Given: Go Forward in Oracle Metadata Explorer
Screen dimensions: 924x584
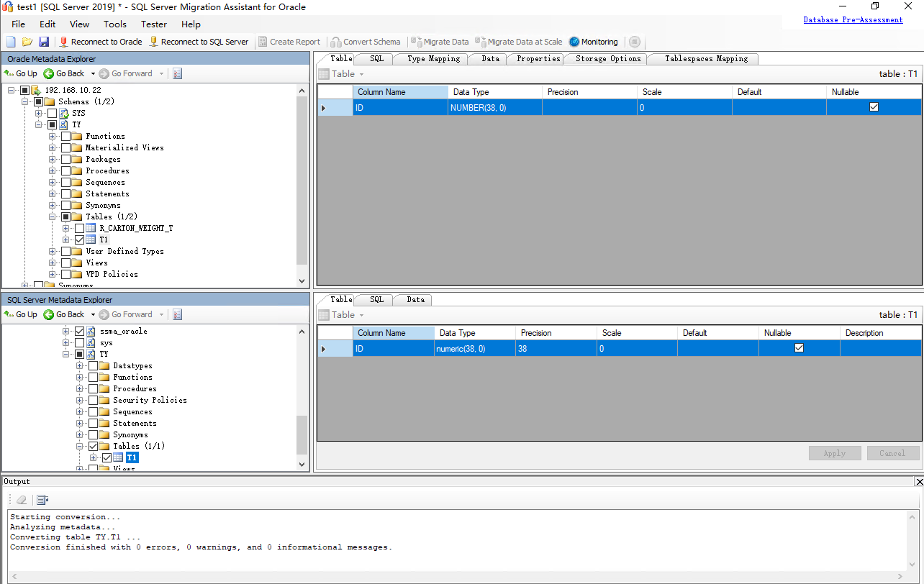Looking at the screenshot, I should [126, 73].
